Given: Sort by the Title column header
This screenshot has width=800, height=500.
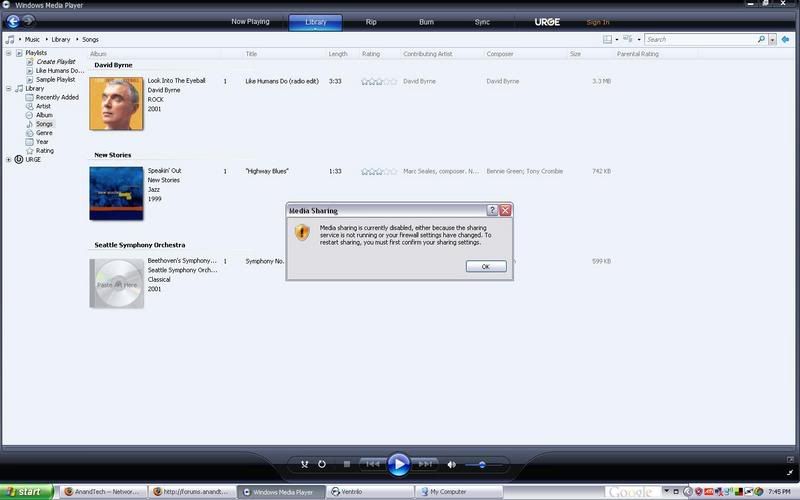Looking at the screenshot, I should 252,54.
